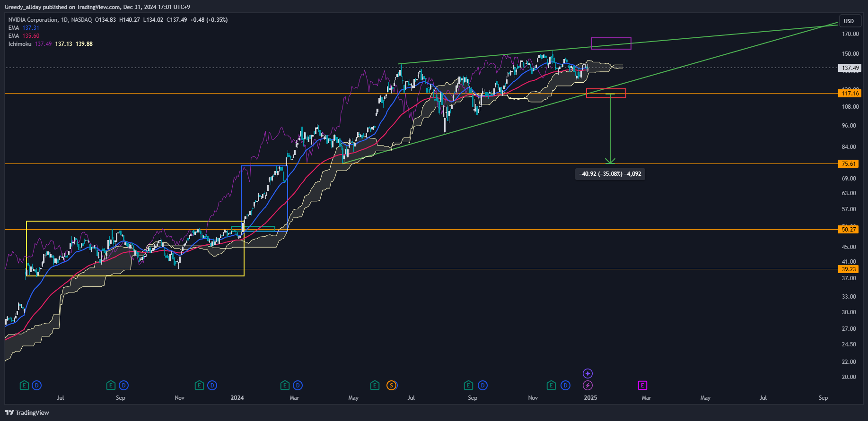
Task: Click the 20.00 price axis value
Action: tap(849, 377)
